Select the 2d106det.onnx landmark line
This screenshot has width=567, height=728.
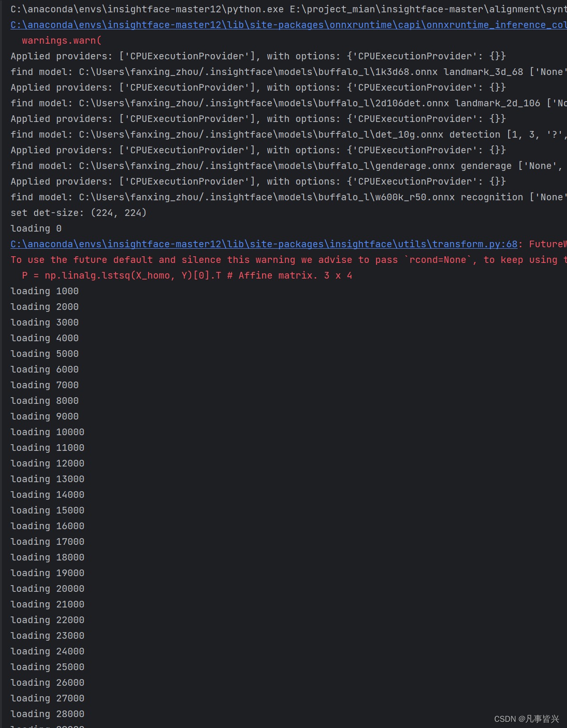pyautogui.click(x=237, y=103)
